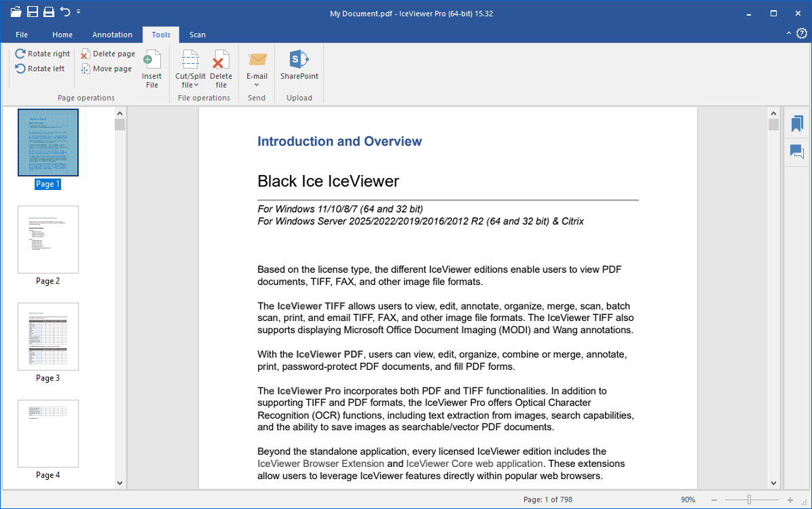Screen dimensions: 812x509
Task: Click the Move page tool
Action: [106, 69]
